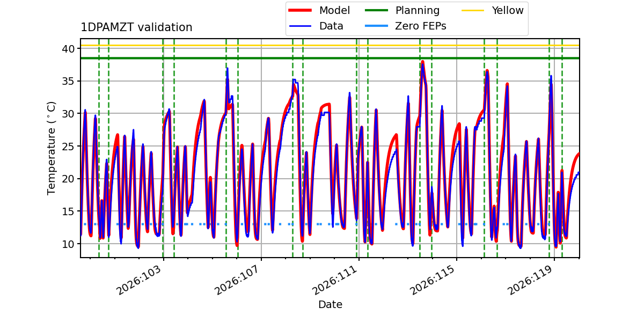Click the Yellow legend label

[507, 11]
